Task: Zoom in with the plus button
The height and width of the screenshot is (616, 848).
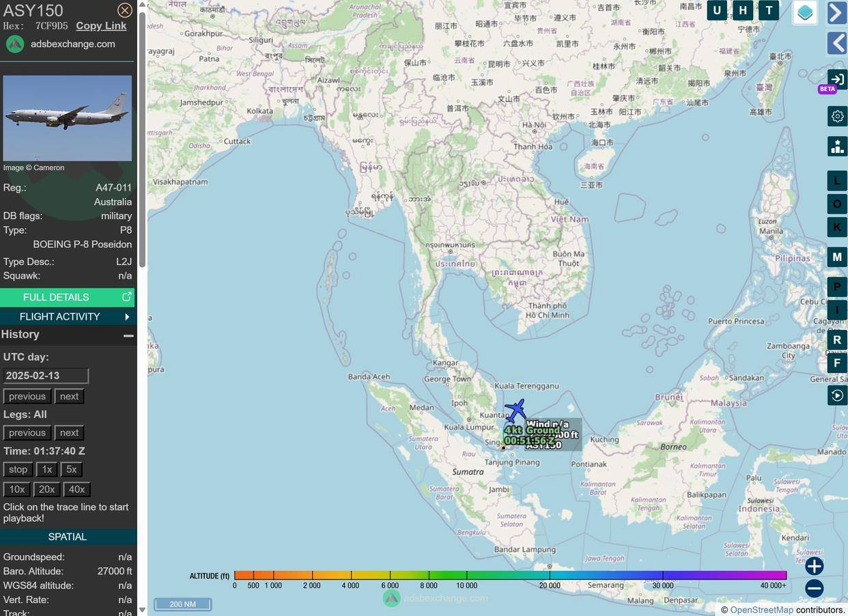Action: click(814, 565)
